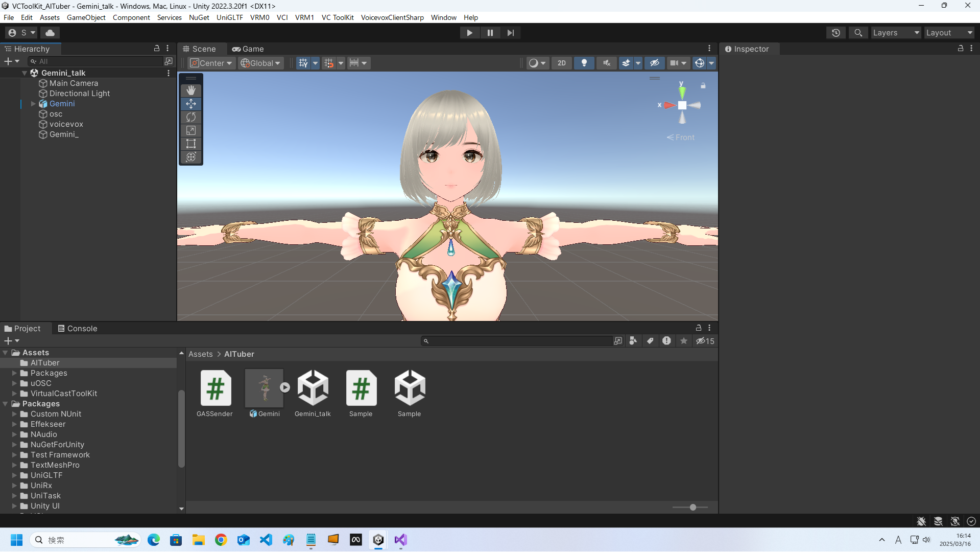Open the UniGLTF menu
The image size is (980, 552).
click(230, 17)
